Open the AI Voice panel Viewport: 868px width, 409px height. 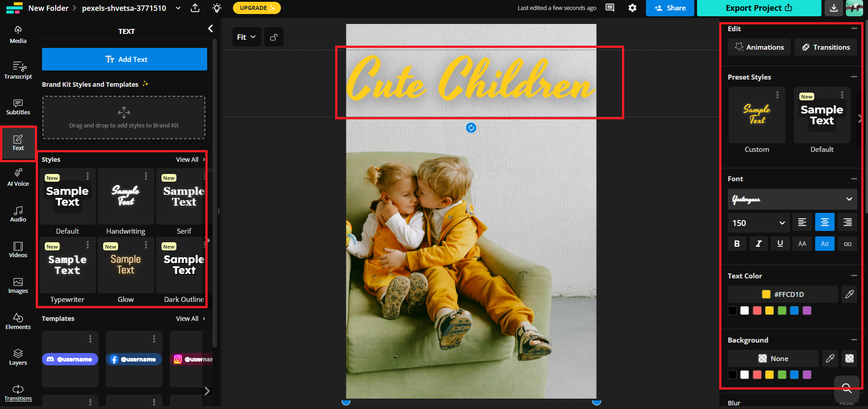(18, 177)
